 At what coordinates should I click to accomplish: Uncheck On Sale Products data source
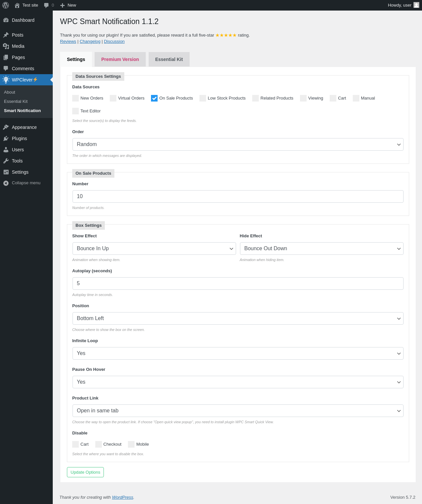point(154,98)
